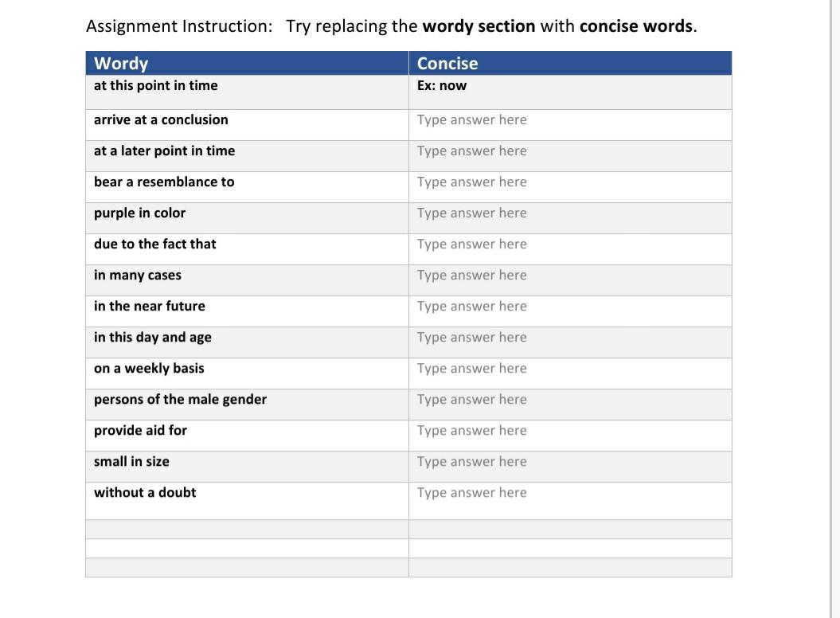The image size is (840, 618).
Task: Click the answer field for 'in many cases'
Action: 570,280
